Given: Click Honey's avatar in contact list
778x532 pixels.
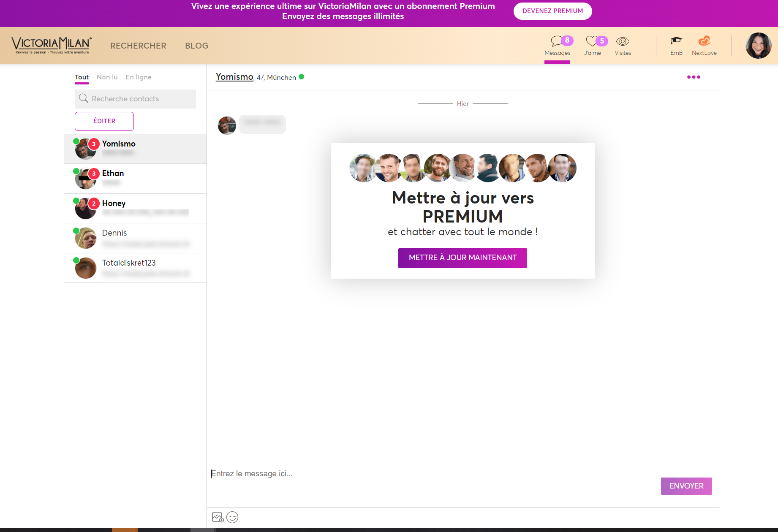Looking at the screenshot, I should click(x=85, y=209).
